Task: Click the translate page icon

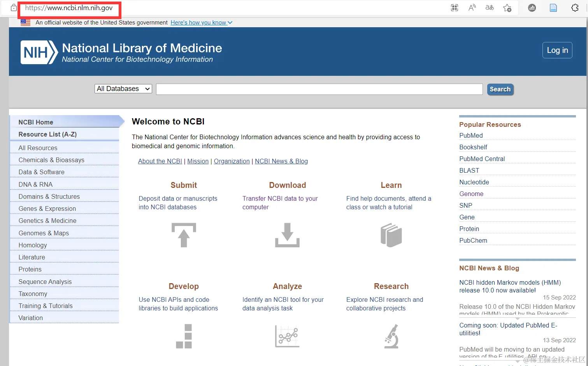Action: 490,8
